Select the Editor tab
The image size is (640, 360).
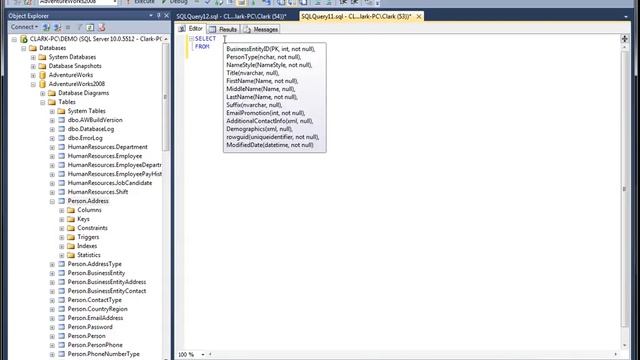pos(191,29)
